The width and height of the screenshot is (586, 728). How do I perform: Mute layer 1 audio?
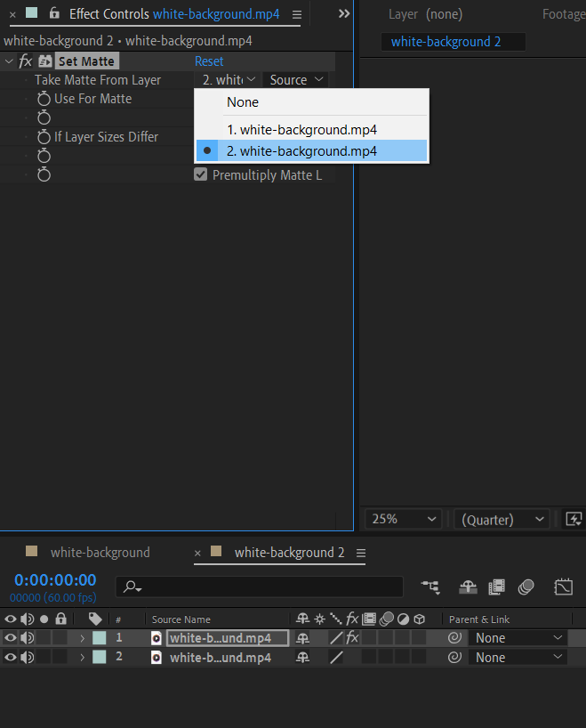click(x=28, y=638)
